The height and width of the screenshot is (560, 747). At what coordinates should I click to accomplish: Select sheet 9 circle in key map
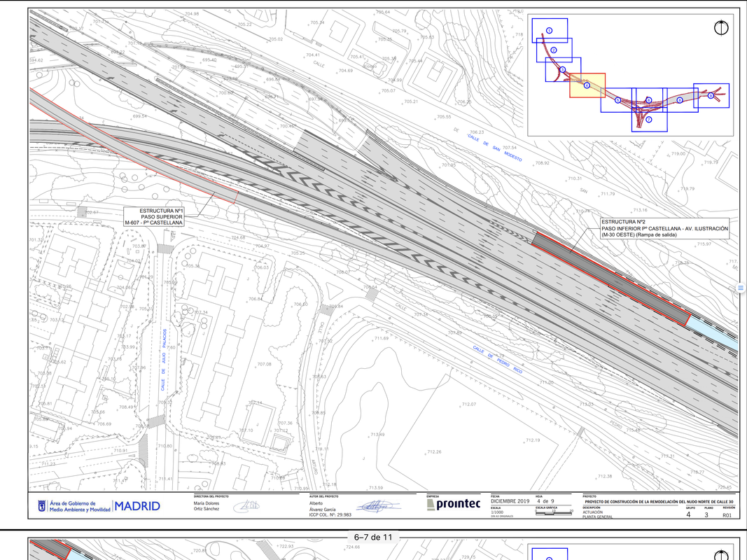click(x=711, y=96)
